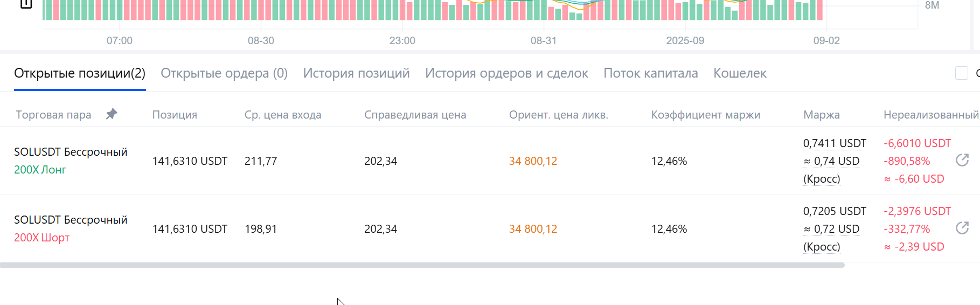Click the 200X Шорт leverage label
980x305 pixels.
click(41, 238)
